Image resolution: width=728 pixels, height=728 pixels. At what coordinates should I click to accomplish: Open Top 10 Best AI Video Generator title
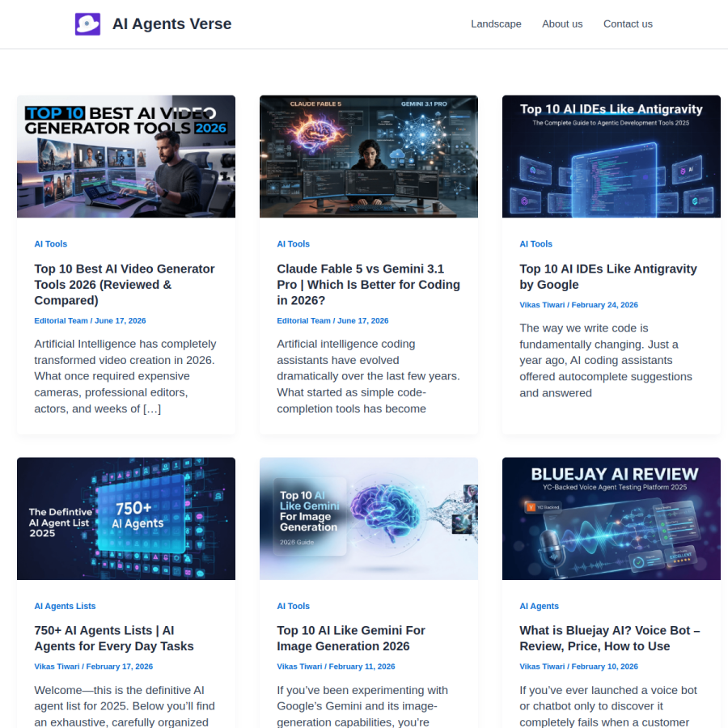pyautogui.click(x=125, y=285)
